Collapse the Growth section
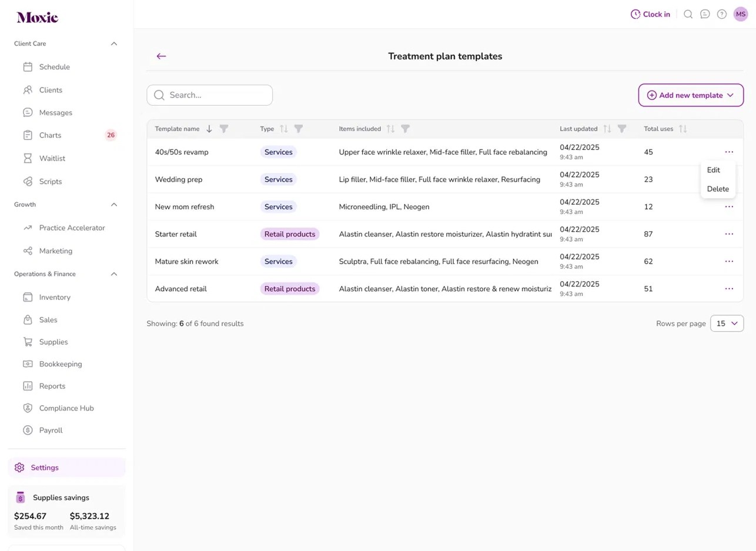 pos(114,205)
